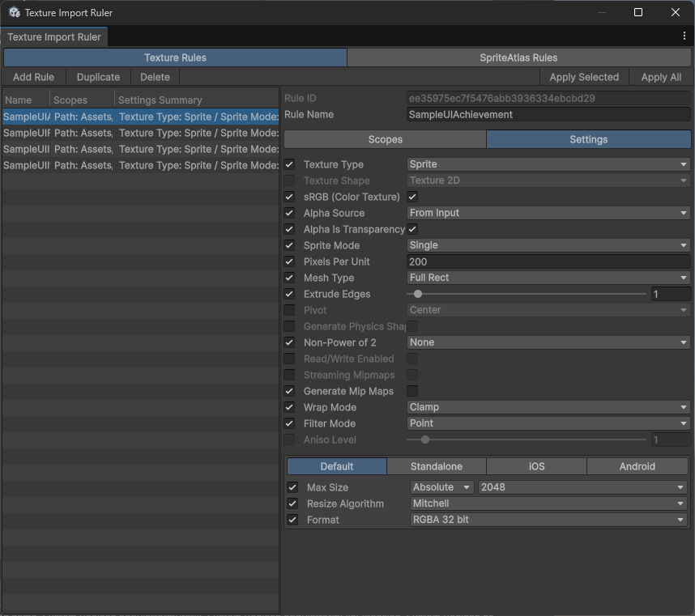This screenshot has height=616, width=695.
Task: Toggle the Filter Mode override checkbox
Action: (289, 423)
